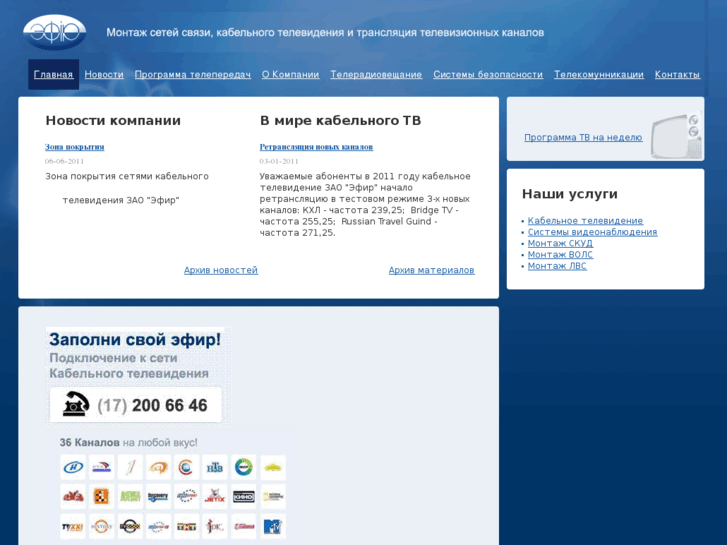Viewport: 727px width, 545px height.
Task: Open the Монтаж ЛВС link
Action: 557,266
